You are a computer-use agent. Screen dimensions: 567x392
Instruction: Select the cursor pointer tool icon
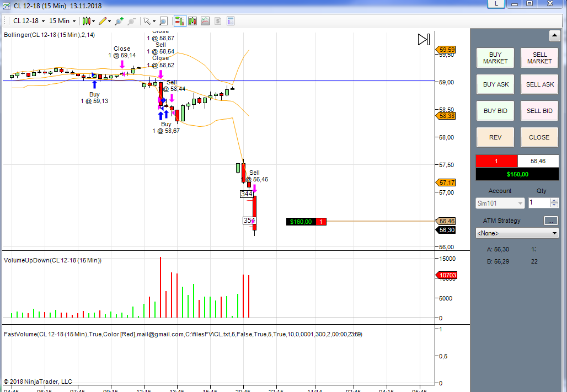click(147, 21)
